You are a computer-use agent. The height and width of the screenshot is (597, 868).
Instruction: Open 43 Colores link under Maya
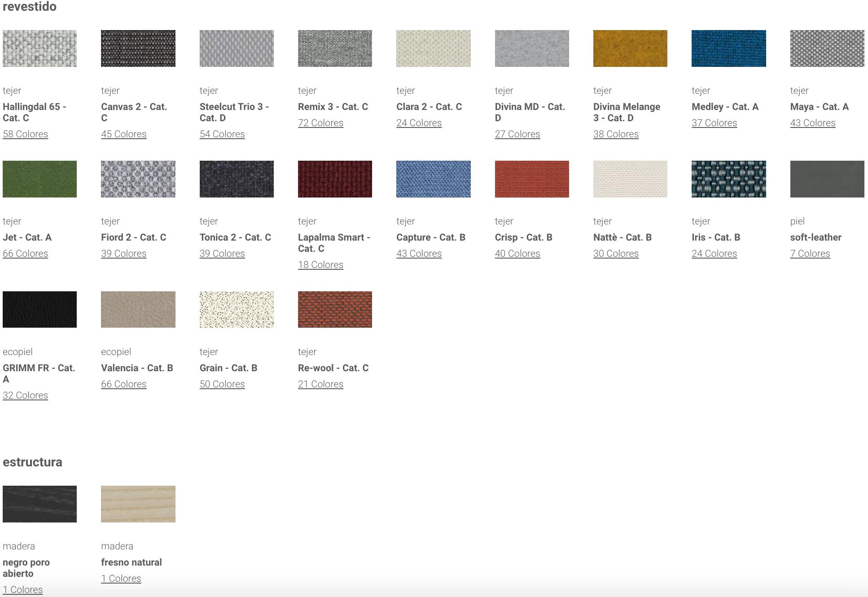[x=812, y=123]
